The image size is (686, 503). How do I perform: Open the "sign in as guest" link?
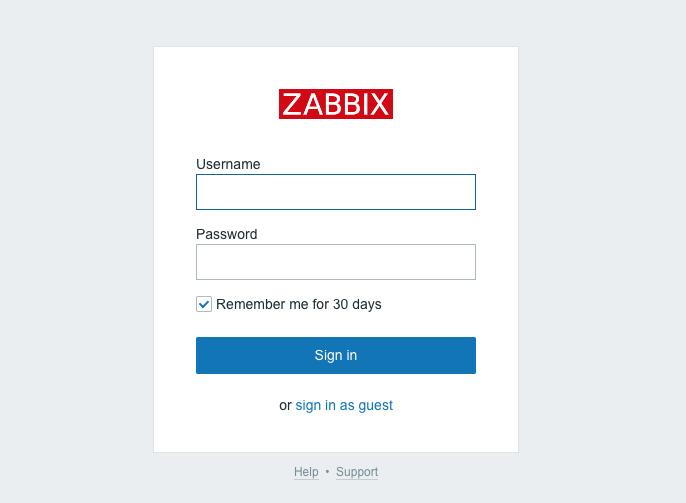pyautogui.click(x=344, y=405)
